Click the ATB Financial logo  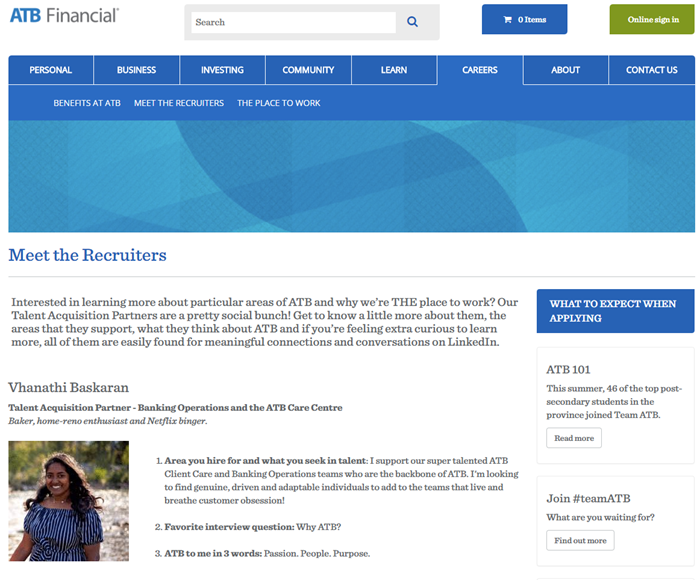click(x=65, y=15)
